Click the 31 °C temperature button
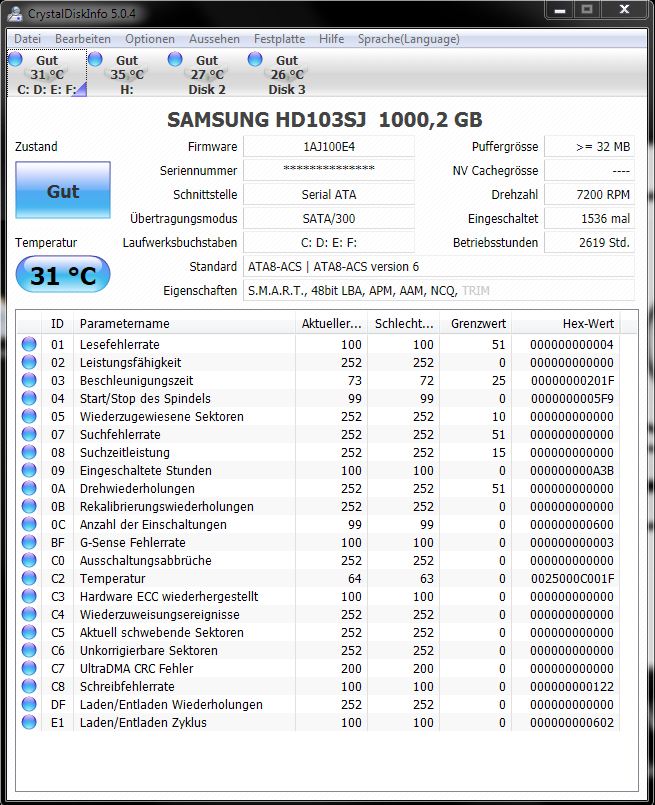The width and height of the screenshot is (655, 805). 63,274
